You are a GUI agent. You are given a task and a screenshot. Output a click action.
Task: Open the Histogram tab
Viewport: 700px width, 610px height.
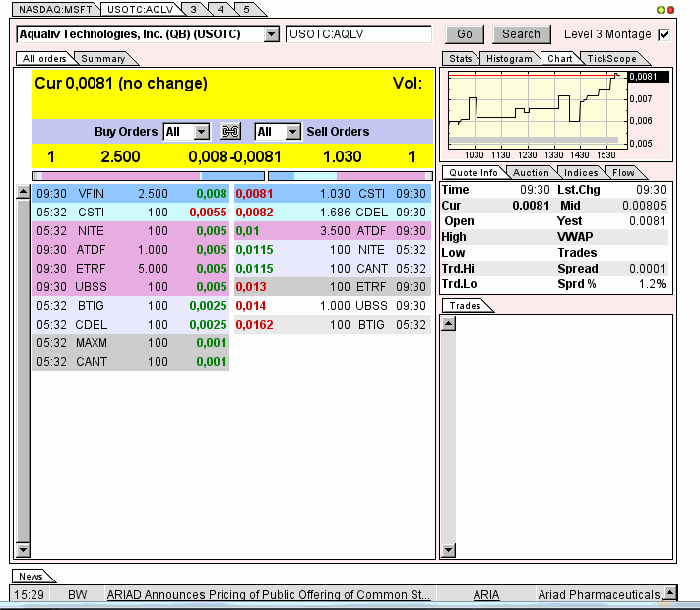509,58
